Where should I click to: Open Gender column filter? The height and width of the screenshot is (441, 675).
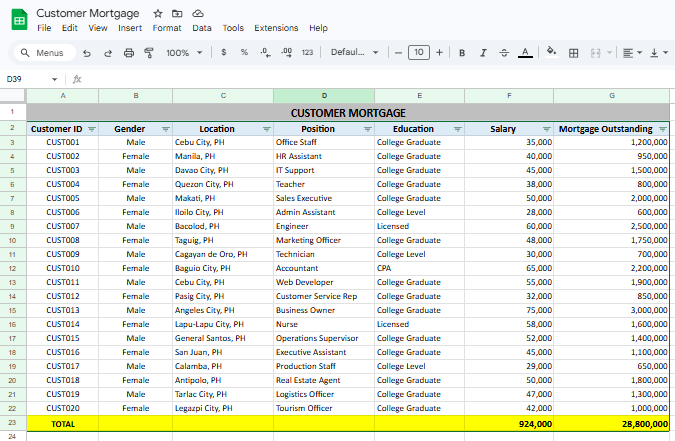[166, 129]
